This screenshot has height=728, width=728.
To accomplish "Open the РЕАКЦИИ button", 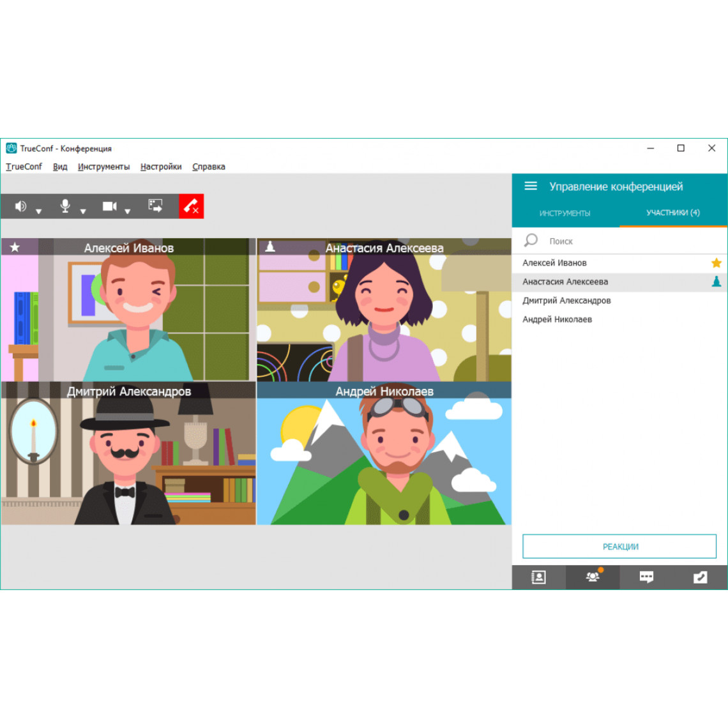I will (x=619, y=547).
